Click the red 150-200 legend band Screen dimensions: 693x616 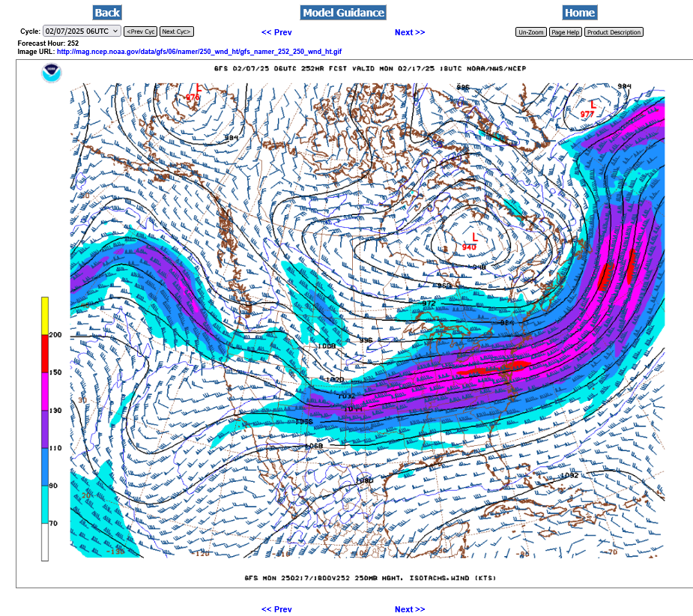(45, 353)
